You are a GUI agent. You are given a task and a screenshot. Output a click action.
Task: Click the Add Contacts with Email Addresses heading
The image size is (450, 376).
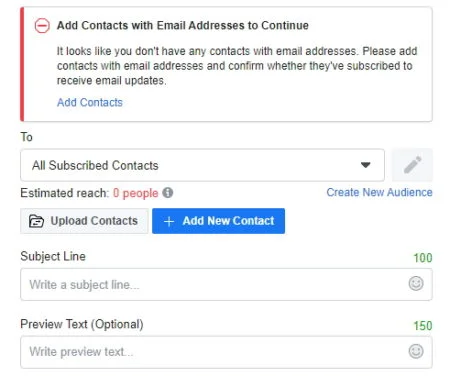coord(183,25)
